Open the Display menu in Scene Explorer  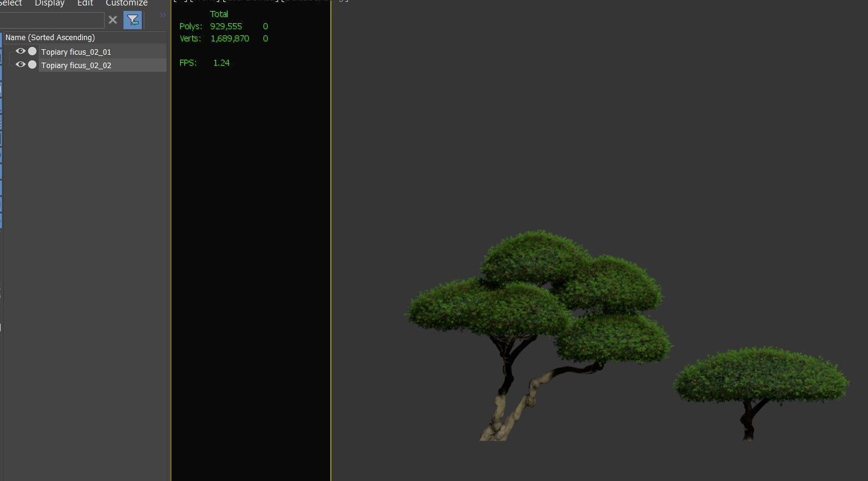pyautogui.click(x=49, y=3)
